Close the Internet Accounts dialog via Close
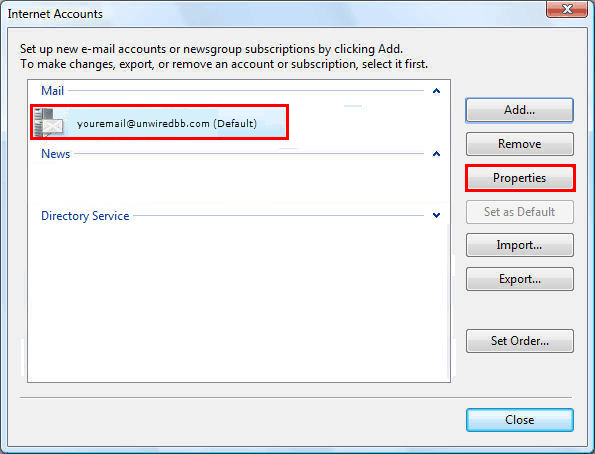Screen dimensions: 595x454 point(519,420)
